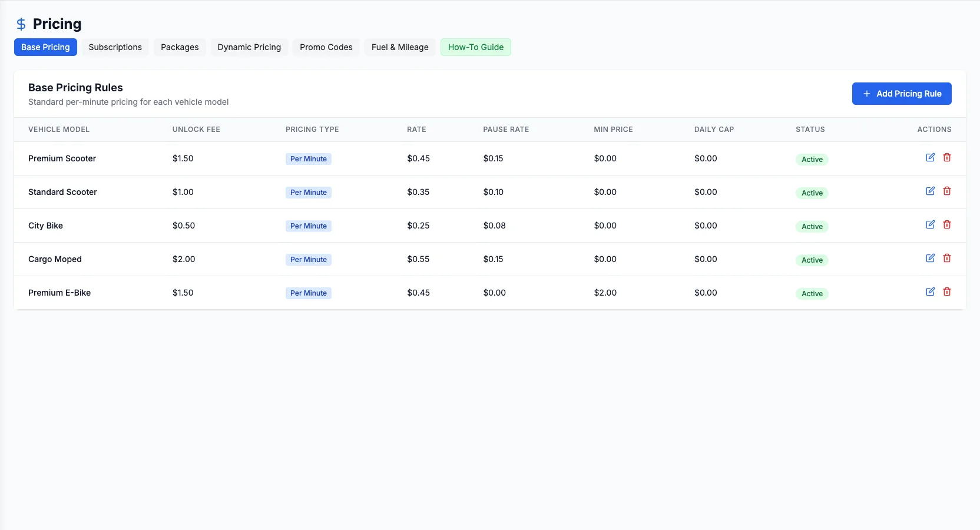This screenshot has width=980, height=530.
Task: Edit the Cargo Moped pricing rule
Action: point(931,258)
